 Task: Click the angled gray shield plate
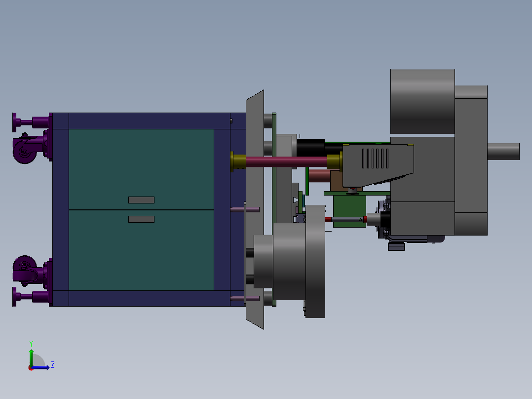pyautogui.click(x=255, y=209)
